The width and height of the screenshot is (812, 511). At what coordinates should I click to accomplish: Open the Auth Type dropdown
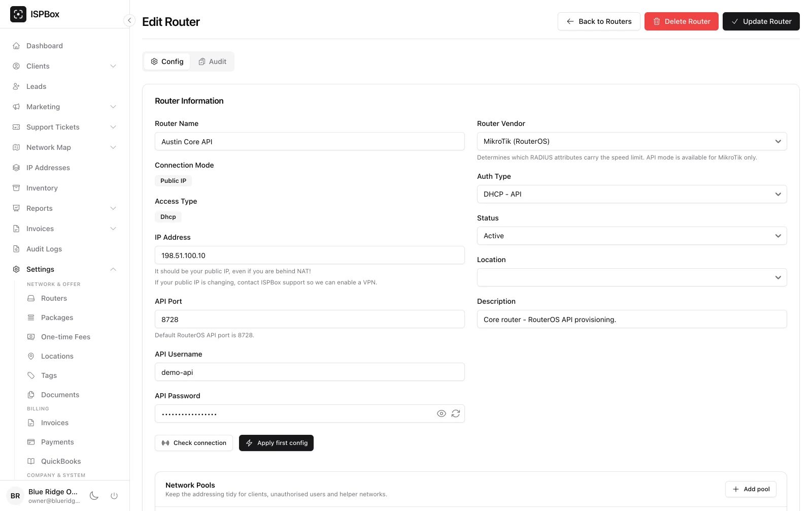click(632, 194)
